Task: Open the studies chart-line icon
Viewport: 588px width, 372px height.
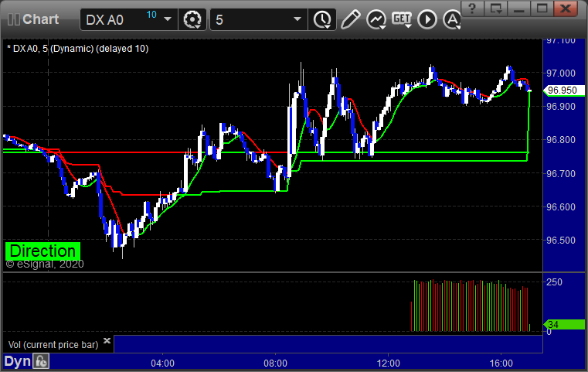Action: pos(376,19)
